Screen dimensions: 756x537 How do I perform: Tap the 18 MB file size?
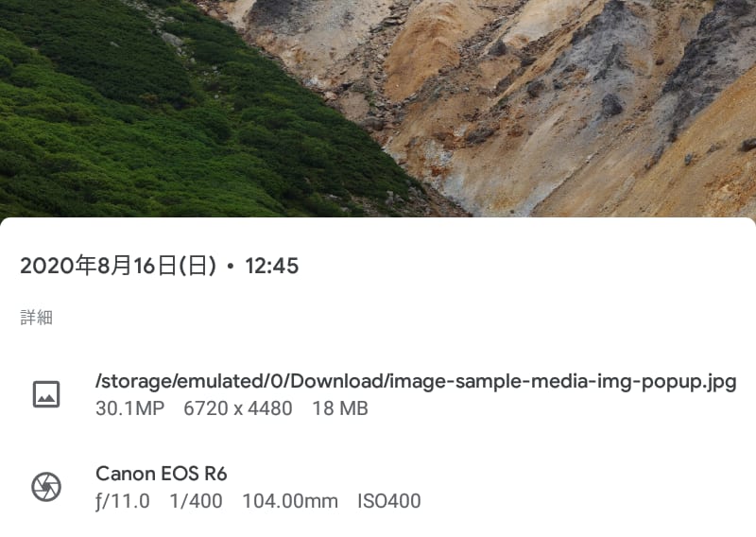coord(340,408)
